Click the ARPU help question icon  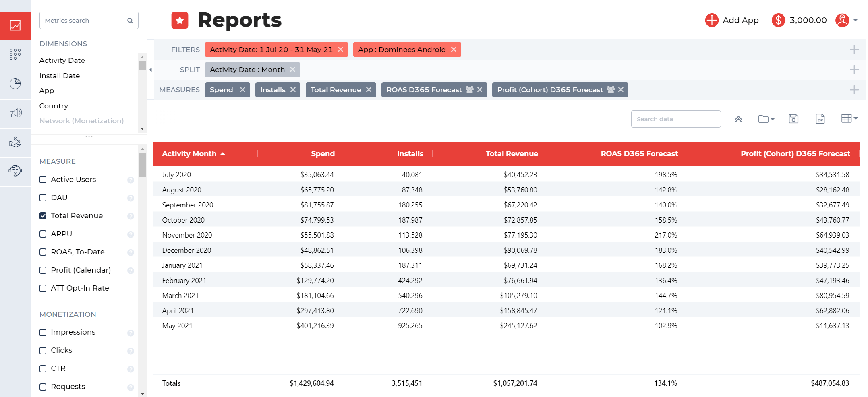pyautogui.click(x=131, y=234)
